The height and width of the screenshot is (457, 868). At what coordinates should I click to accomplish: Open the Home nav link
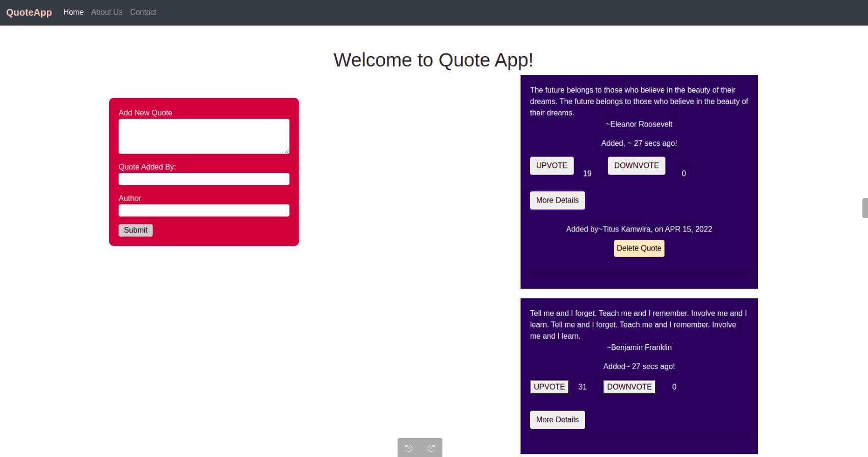coord(73,12)
